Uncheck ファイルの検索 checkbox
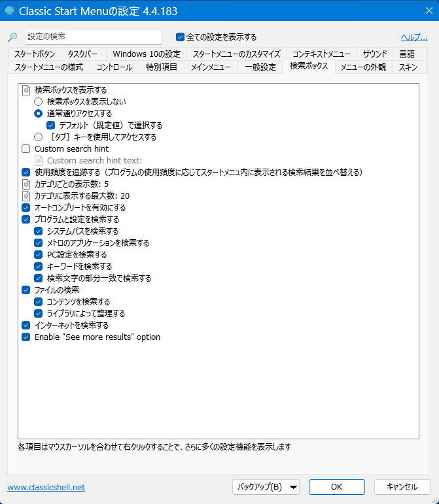 26,290
